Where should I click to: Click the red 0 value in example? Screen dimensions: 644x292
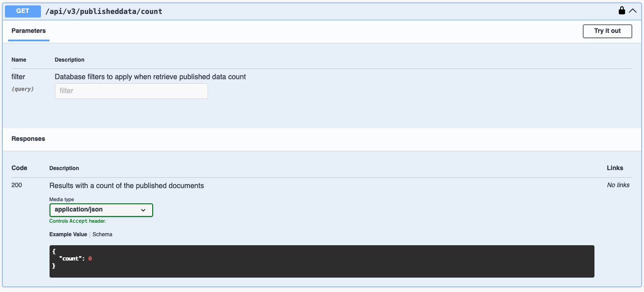[x=90, y=259]
